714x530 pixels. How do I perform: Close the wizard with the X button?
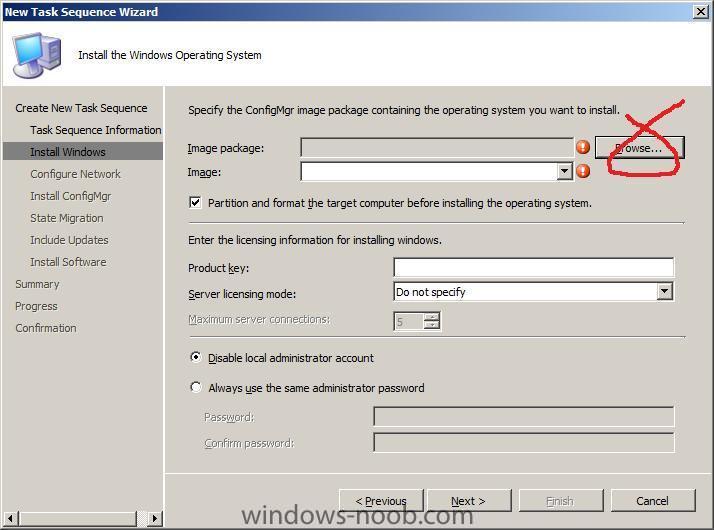(x=701, y=11)
